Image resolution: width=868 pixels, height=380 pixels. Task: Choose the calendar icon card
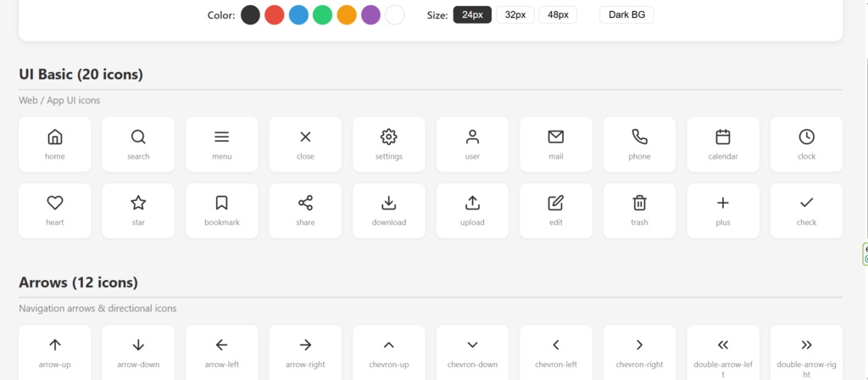(x=723, y=144)
